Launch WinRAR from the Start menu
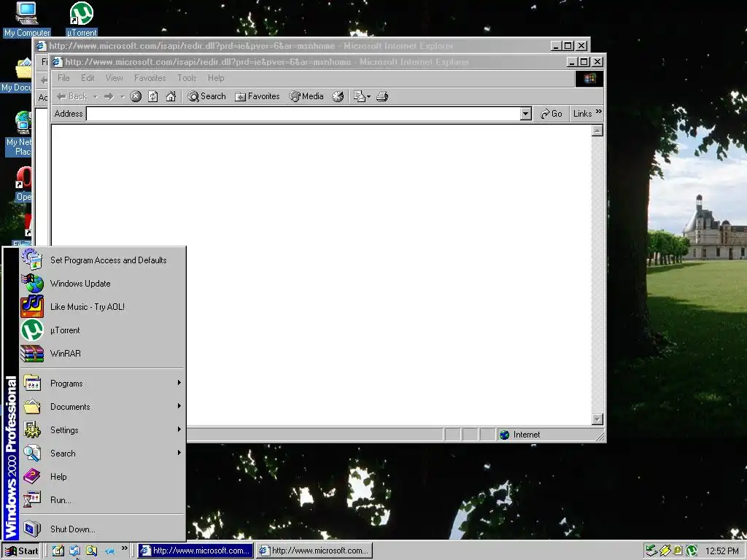747x560 pixels. tap(102, 354)
